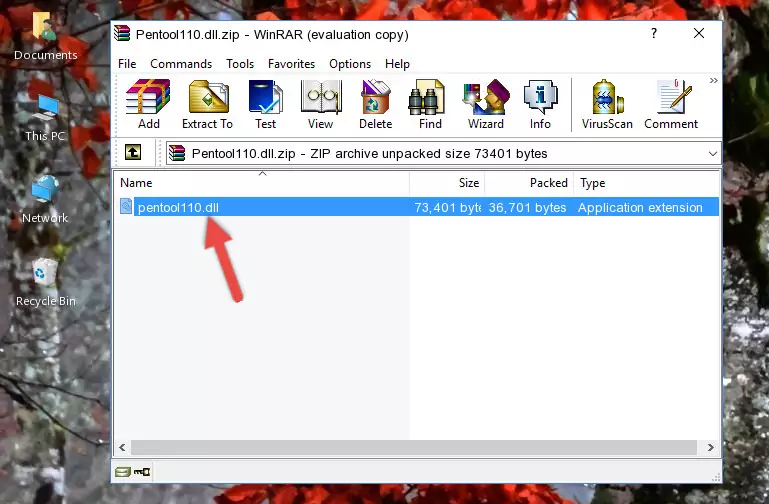Click the key password icon in status bar
Image resolution: width=769 pixels, height=504 pixels.
pyautogui.click(x=142, y=472)
